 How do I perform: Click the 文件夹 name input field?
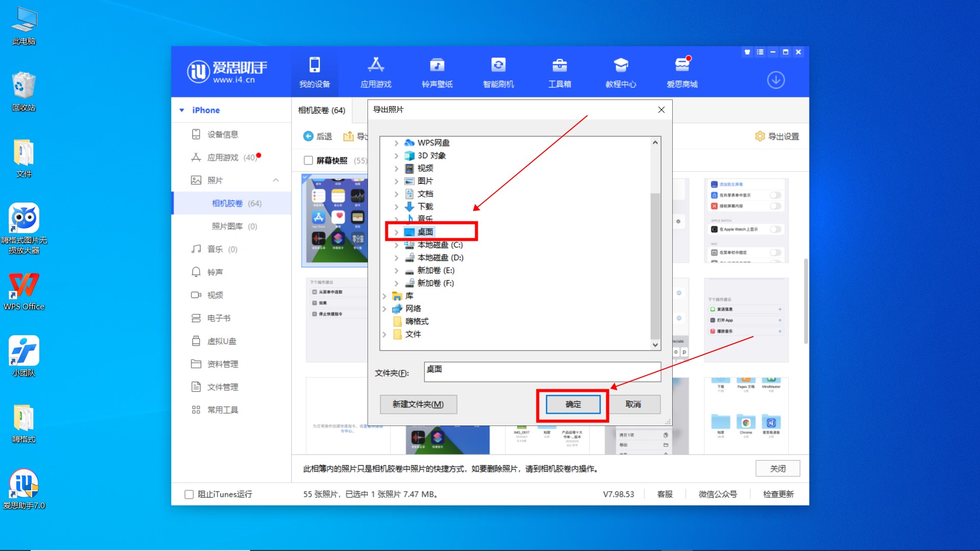point(542,372)
